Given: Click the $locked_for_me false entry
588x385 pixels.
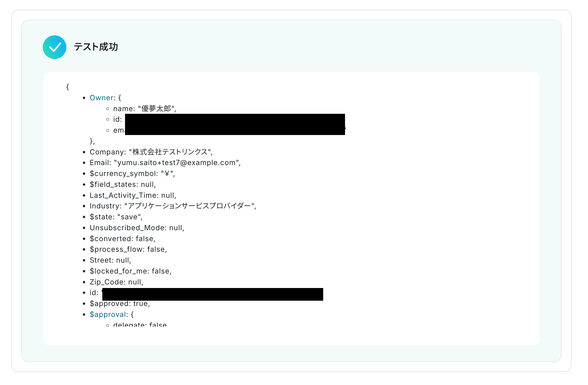Looking at the screenshot, I should (x=130, y=271).
